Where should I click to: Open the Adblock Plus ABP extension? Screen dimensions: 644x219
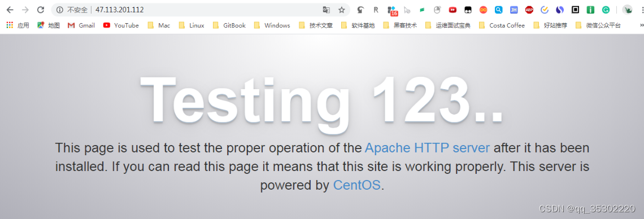click(529, 10)
